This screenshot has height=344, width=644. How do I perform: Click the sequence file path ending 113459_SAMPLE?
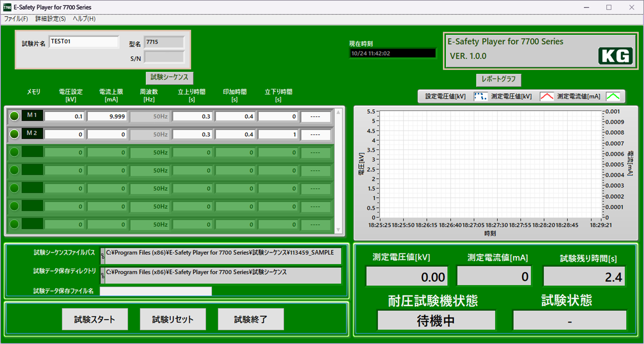(223, 256)
